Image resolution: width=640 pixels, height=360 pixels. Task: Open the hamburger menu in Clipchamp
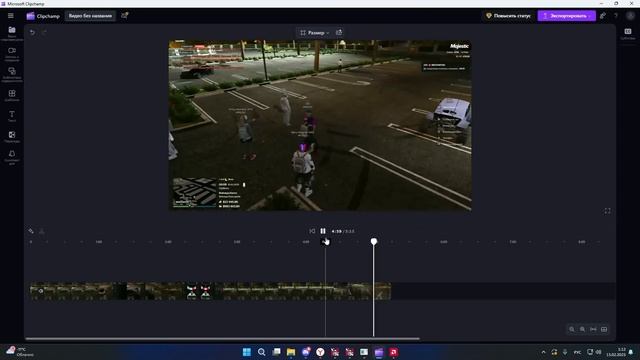(x=11, y=16)
